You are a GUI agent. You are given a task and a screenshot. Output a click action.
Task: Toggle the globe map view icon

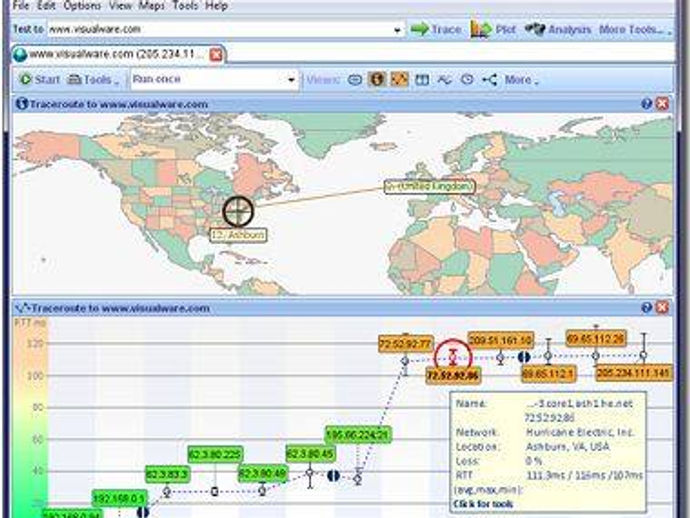point(376,79)
